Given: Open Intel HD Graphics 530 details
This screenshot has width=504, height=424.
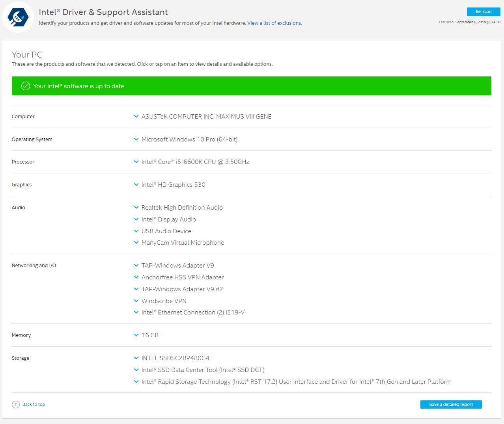Looking at the screenshot, I should pos(173,185).
